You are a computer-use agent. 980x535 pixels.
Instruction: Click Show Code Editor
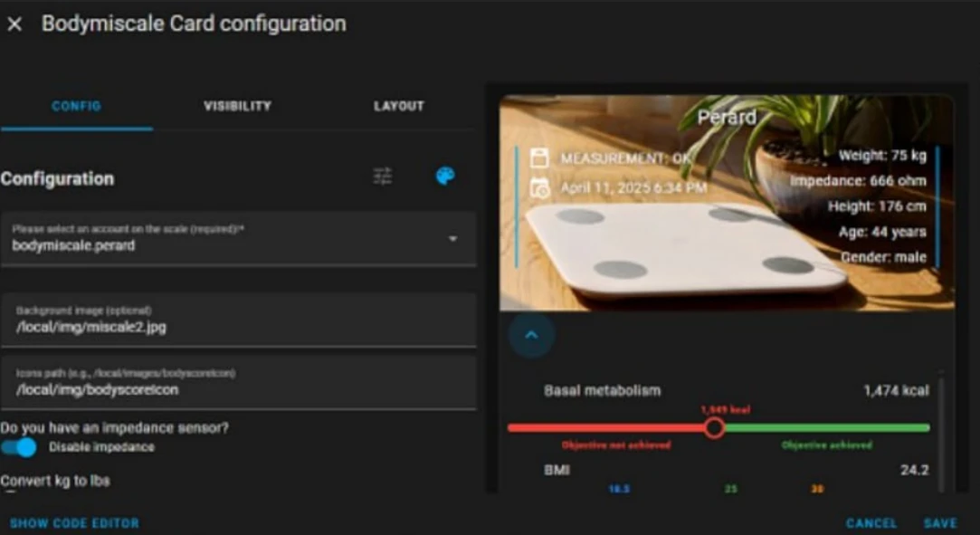click(74, 523)
